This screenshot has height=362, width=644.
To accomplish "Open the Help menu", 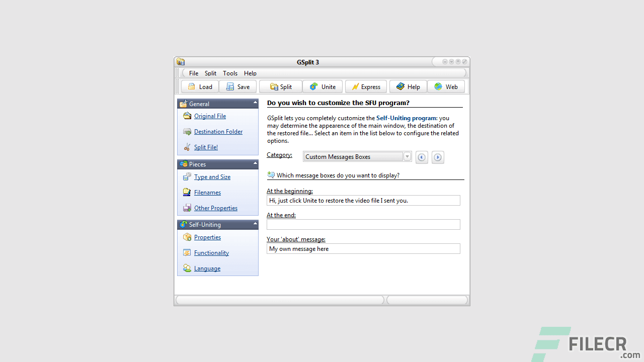I will click(x=250, y=73).
